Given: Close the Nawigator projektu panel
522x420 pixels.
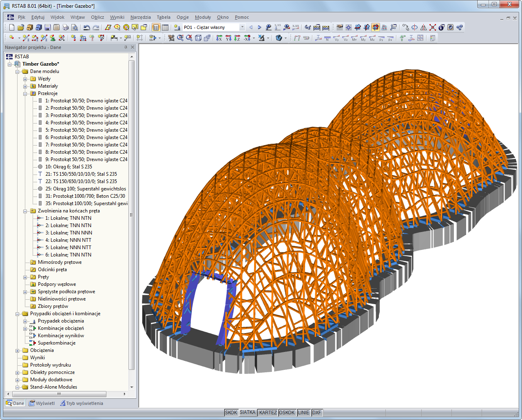Looking at the screenshot, I should click(x=132, y=47).
